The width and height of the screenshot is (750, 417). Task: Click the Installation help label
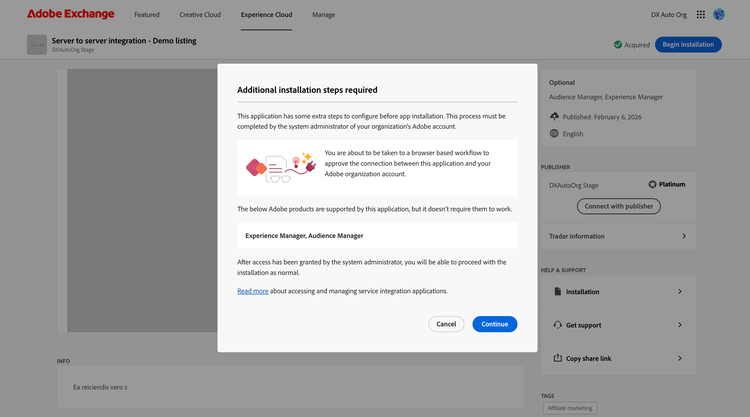(x=583, y=292)
